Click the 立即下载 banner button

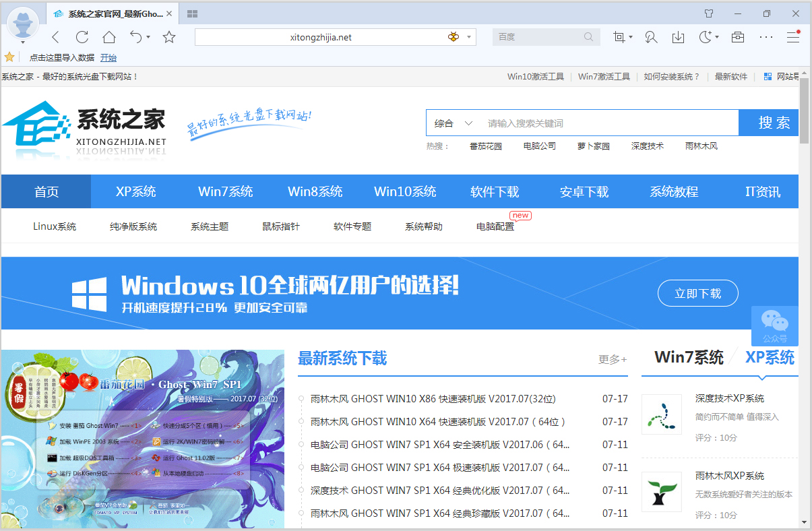(x=698, y=293)
